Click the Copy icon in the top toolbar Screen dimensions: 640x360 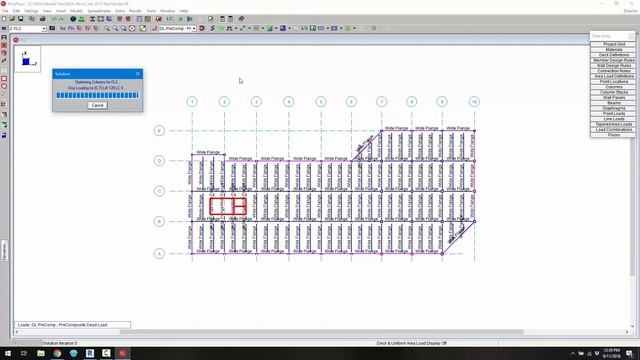pyautogui.click(x=31, y=19)
